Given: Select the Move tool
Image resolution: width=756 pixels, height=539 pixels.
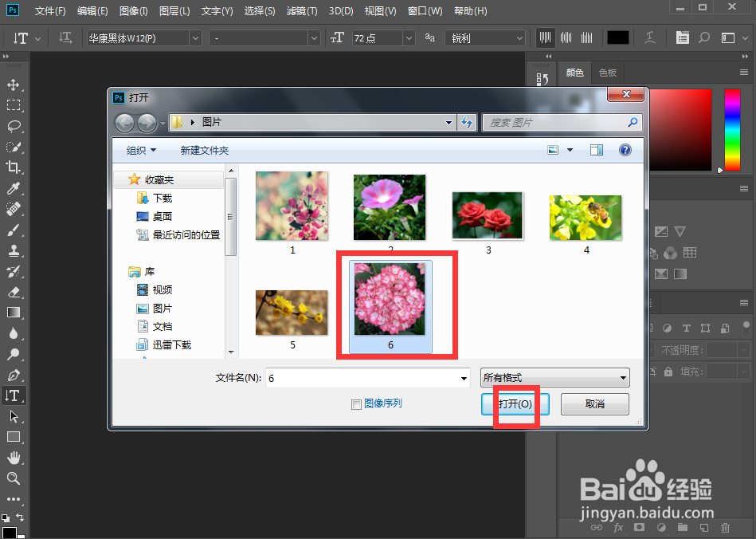Looking at the screenshot, I should pyautogui.click(x=13, y=85).
